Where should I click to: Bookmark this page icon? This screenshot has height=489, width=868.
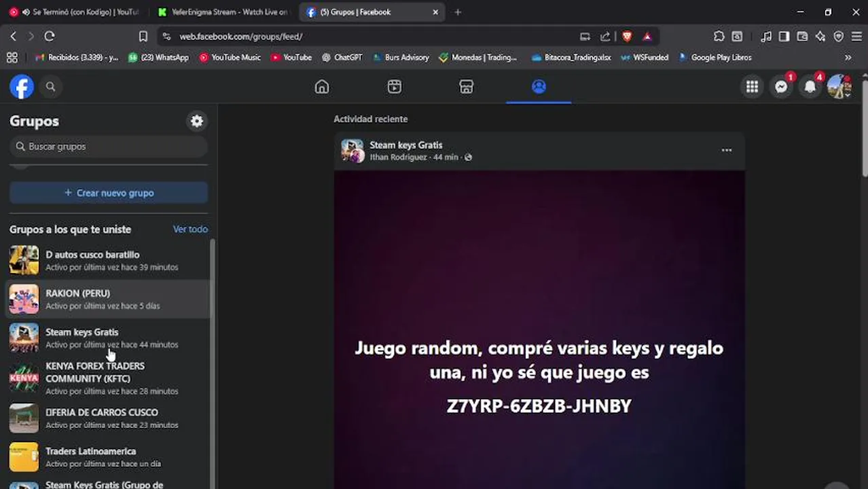point(143,36)
